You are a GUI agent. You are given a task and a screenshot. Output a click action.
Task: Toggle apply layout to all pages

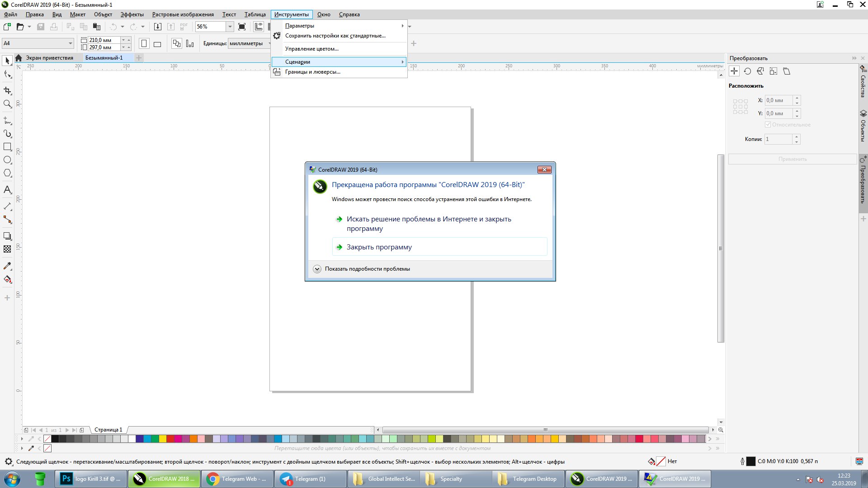177,44
